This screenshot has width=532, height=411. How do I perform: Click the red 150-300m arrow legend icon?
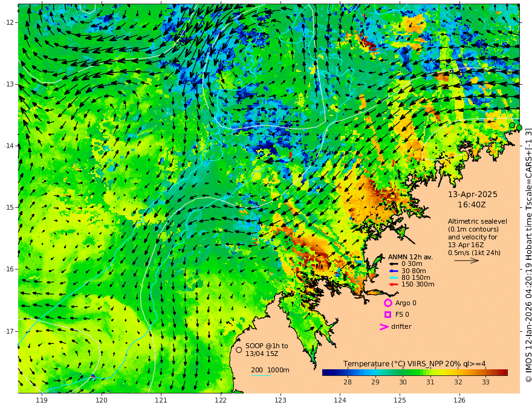coord(394,285)
